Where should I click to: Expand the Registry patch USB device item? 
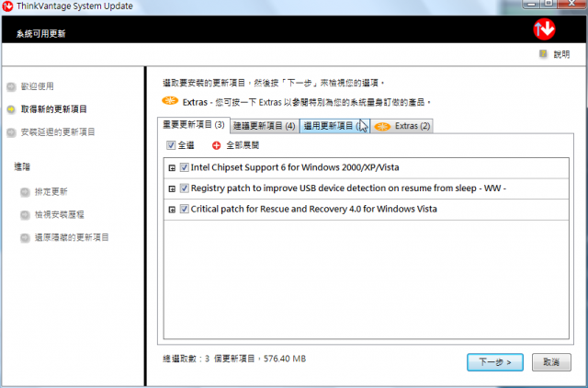click(x=172, y=188)
